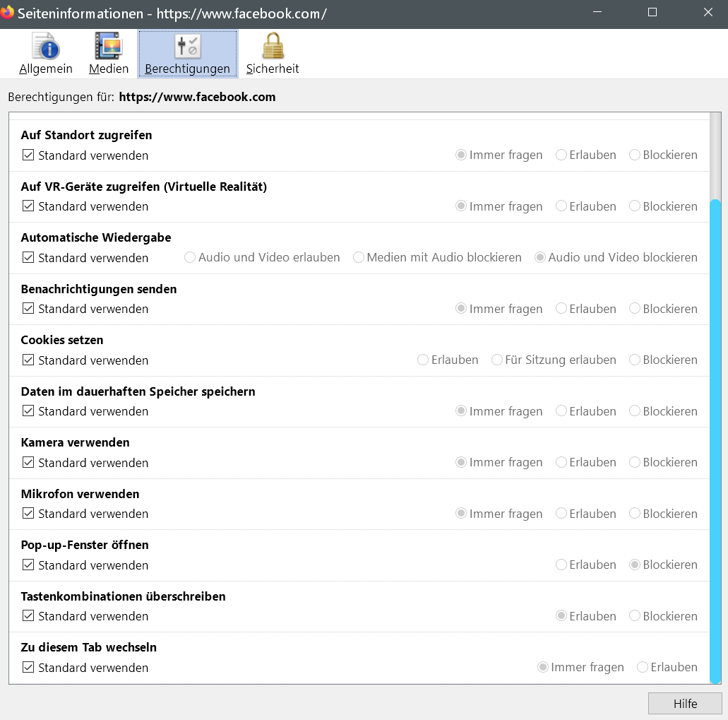The height and width of the screenshot is (720, 728).
Task: Open the Sicherheit padlock icon
Action: (273, 47)
